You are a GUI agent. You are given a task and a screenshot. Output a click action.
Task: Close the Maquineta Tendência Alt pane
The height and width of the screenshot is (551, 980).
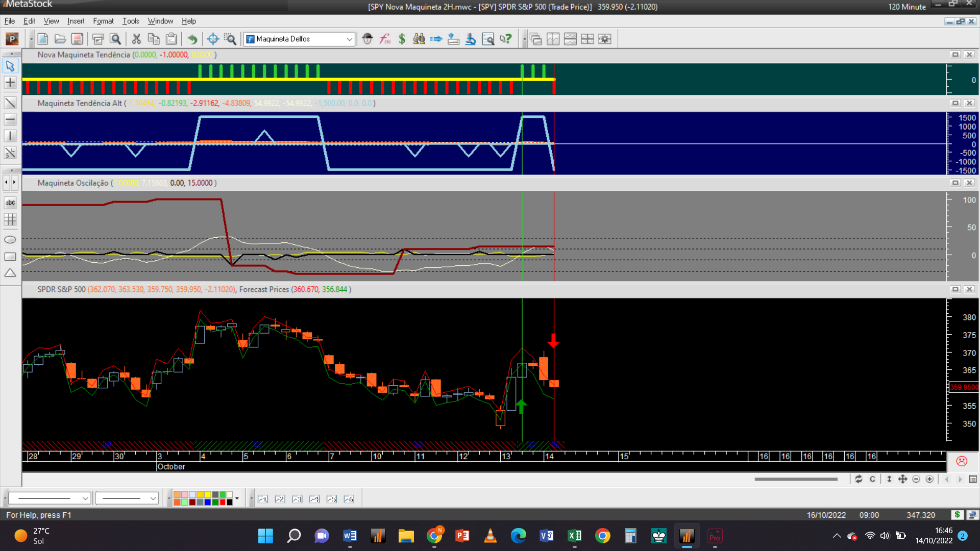(x=969, y=103)
